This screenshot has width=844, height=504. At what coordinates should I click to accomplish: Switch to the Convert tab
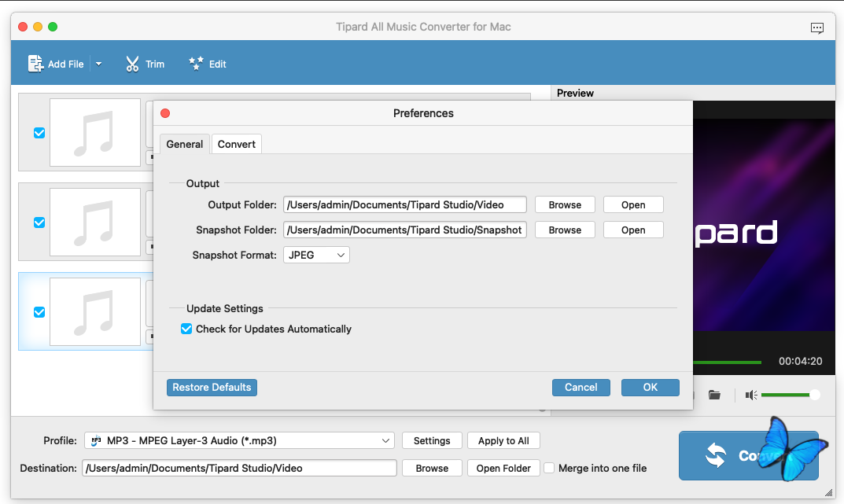click(x=236, y=144)
